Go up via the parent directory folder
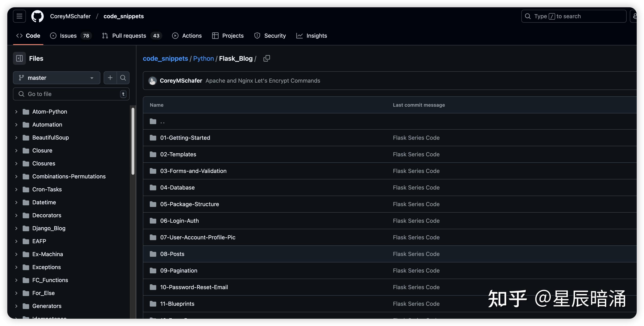644x326 pixels. pyautogui.click(x=153, y=122)
